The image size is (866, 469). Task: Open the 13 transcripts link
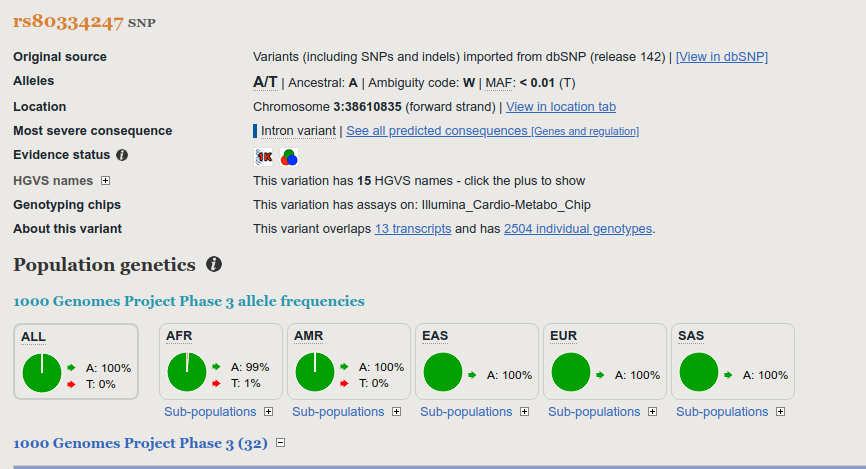(x=413, y=229)
